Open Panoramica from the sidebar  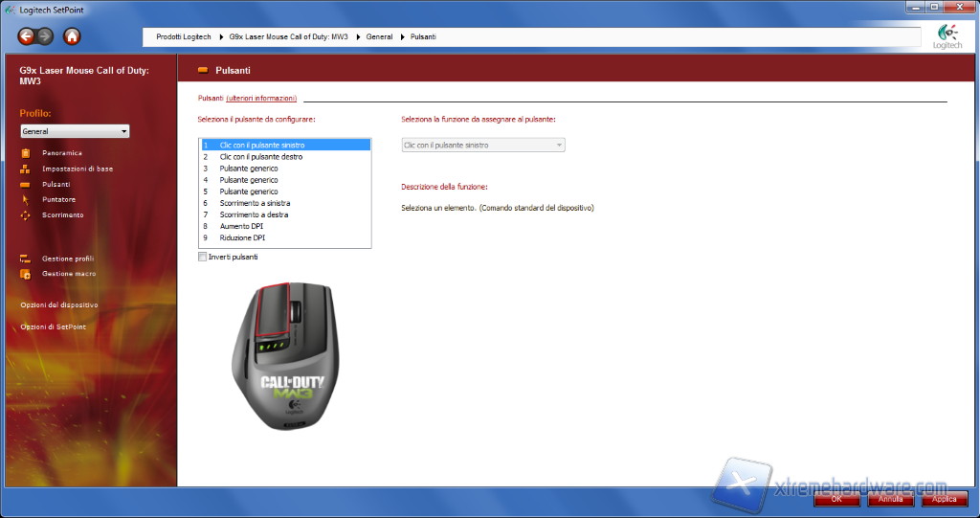[61, 153]
